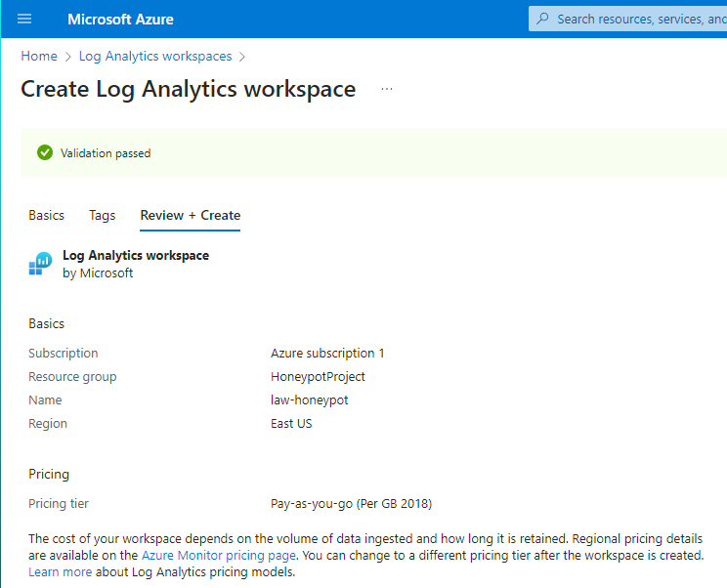Viewport: 727px width, 588px height.
Task: Focus the Search resources input field
Action: coord(640,19)
